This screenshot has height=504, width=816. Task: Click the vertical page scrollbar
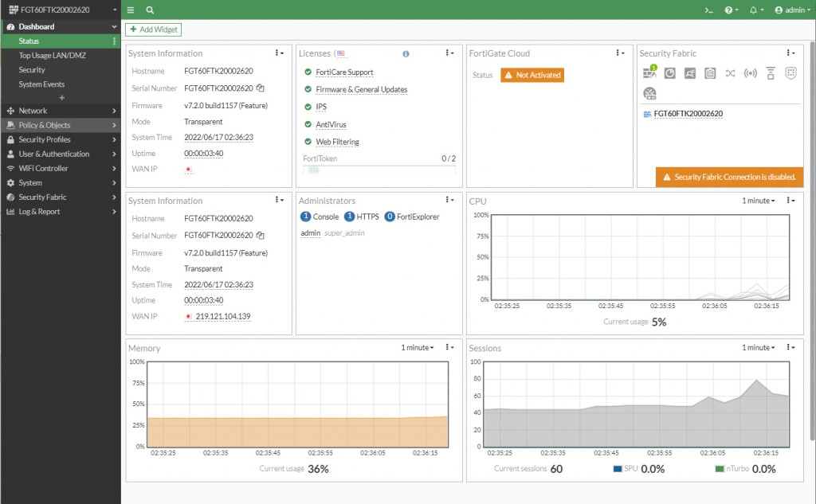pyautogui.click(x=812, y=240)
